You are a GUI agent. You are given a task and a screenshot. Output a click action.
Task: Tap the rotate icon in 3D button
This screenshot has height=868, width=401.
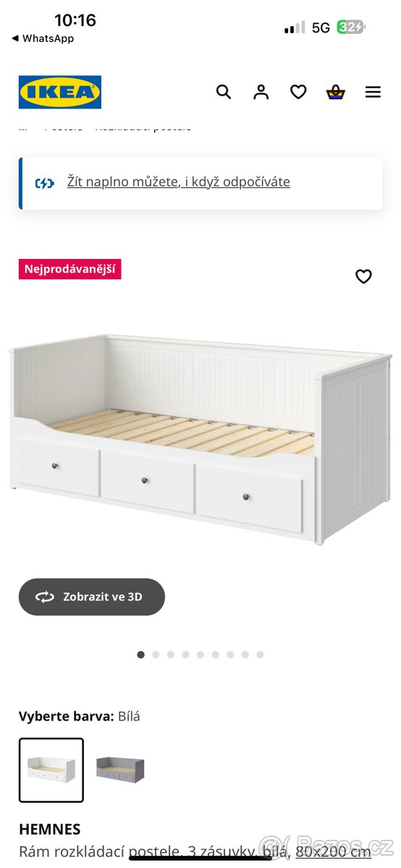click(45, 597)
